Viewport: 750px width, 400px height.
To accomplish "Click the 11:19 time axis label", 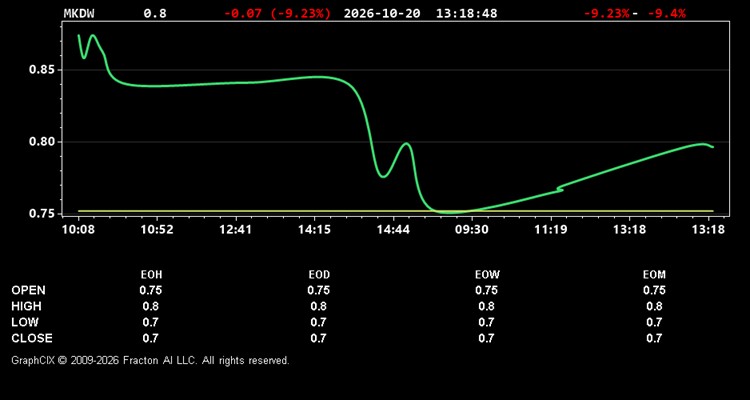I will click(x=551, y=230).
